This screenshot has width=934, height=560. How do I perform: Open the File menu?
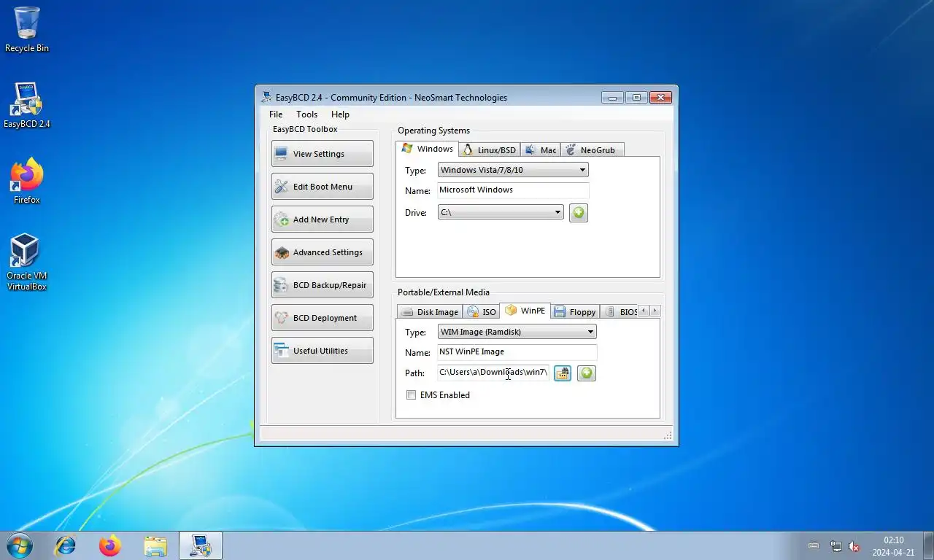pos(276,114)
